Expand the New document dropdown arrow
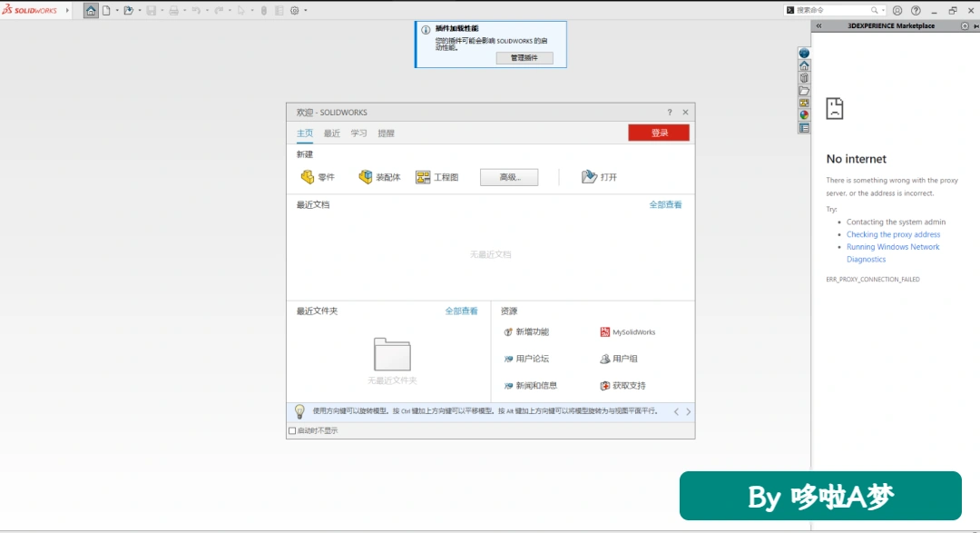The image size is (980, 533). click(117, 11)
